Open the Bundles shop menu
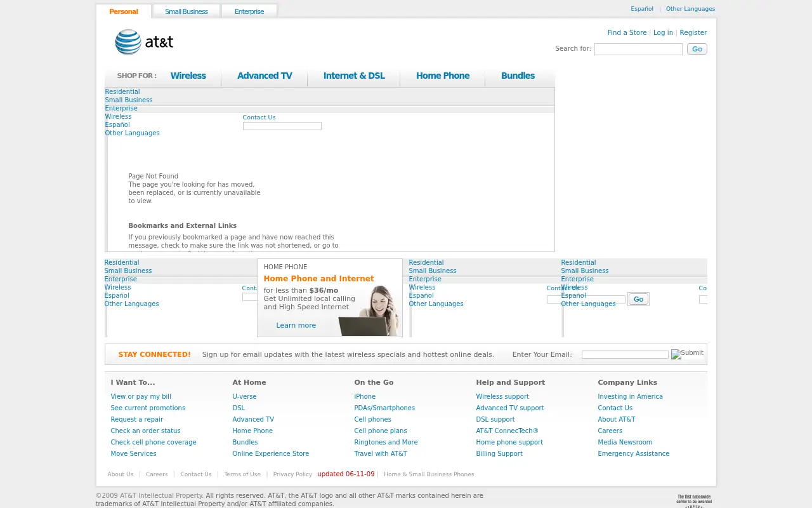Screen dimensions: 812x508 (518, 76)
